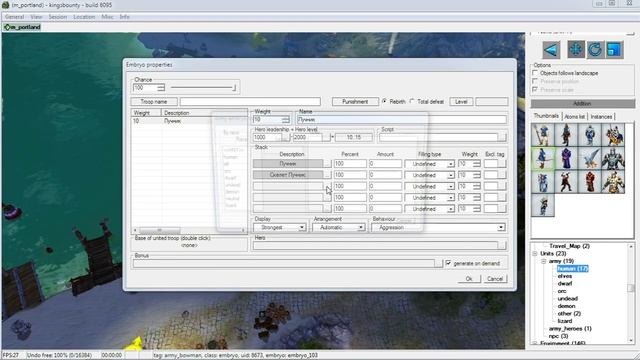Open the Behaviour dropdown showing Aggression

pos(438,227)
